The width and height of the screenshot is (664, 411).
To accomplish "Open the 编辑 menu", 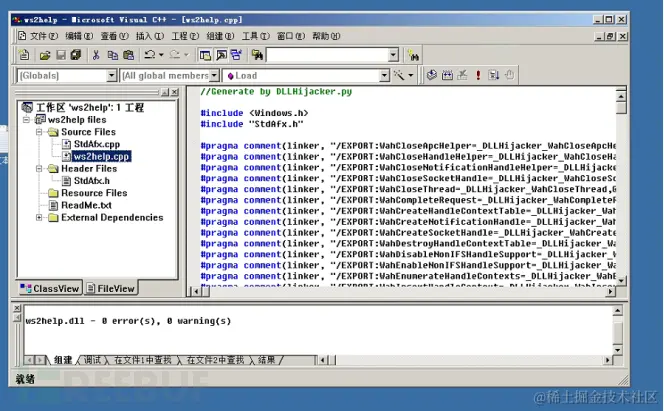I will click(x=79, y=36).
